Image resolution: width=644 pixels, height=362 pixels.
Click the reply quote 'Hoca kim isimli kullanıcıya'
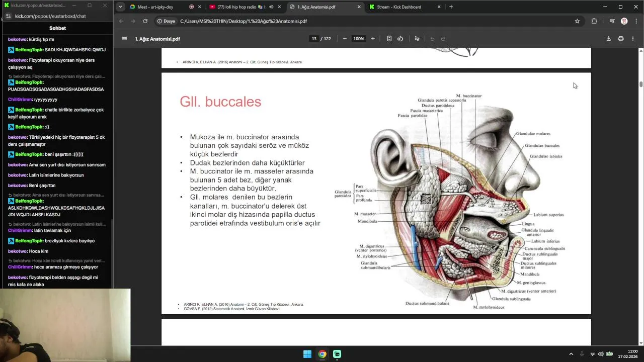56,261
